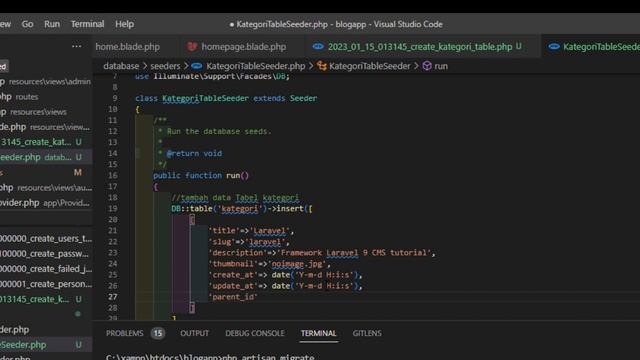Open the GitLens panel tab
Image resolution: width=640 pixels, height=360 pixels.
(367, 333)
